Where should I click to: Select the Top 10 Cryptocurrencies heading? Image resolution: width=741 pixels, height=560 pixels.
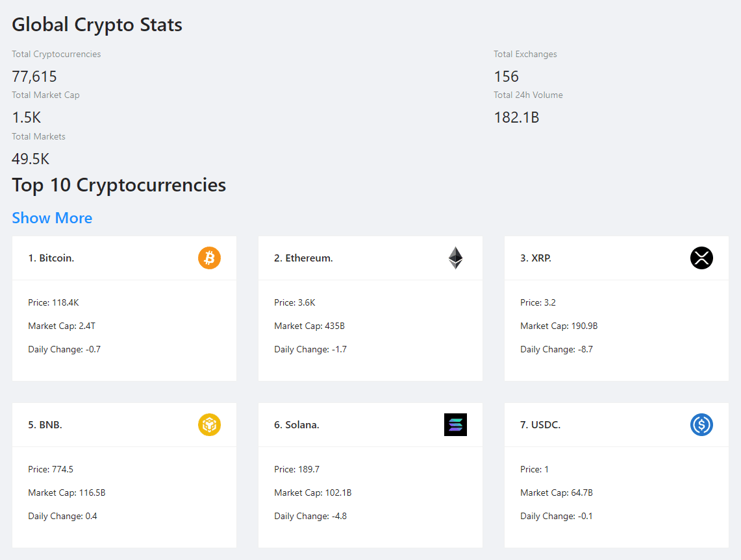[119, 185]
